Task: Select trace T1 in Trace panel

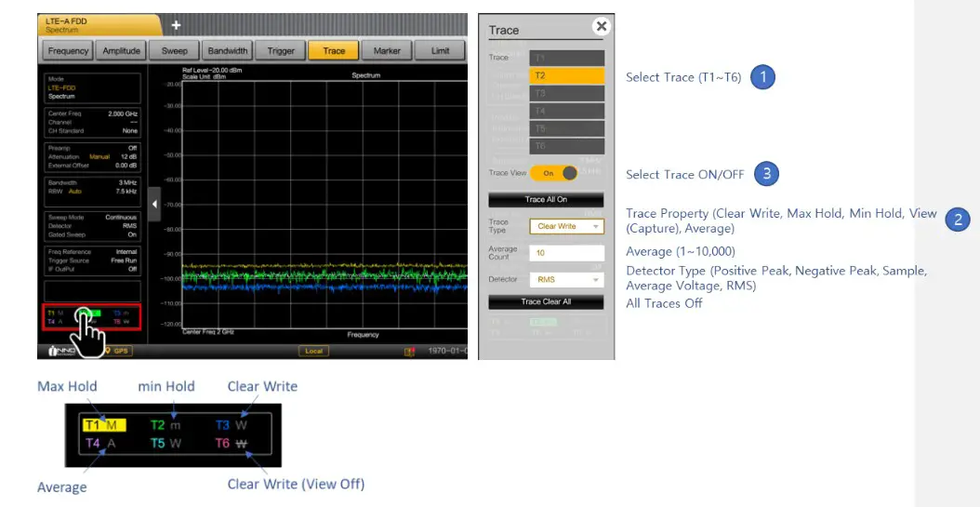Action: point(567,58)
